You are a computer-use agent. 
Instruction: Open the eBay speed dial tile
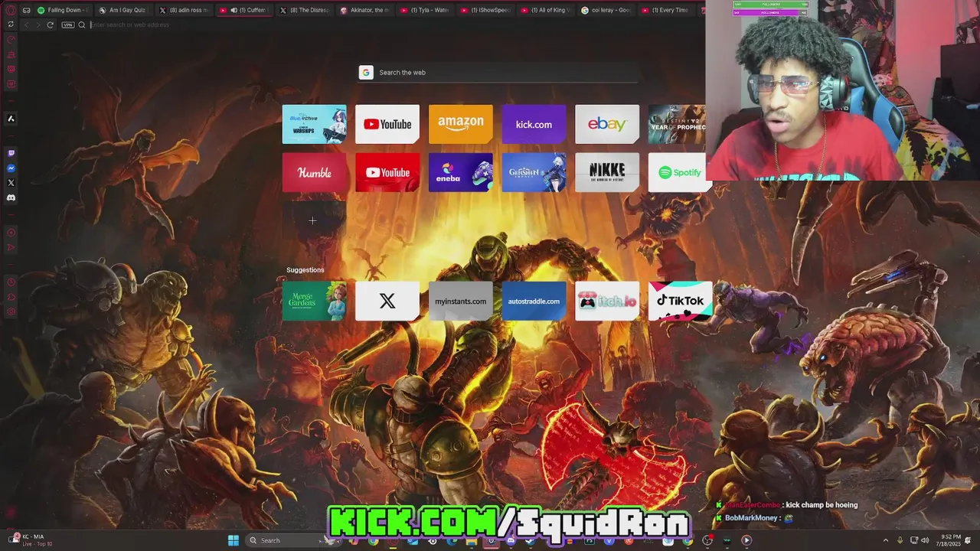[x=607, y=124]
